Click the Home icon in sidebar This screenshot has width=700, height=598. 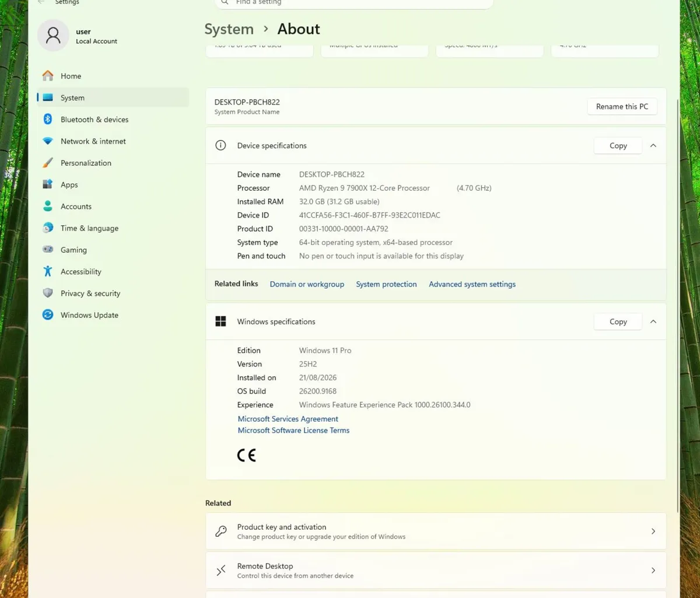tap(48, 76)
